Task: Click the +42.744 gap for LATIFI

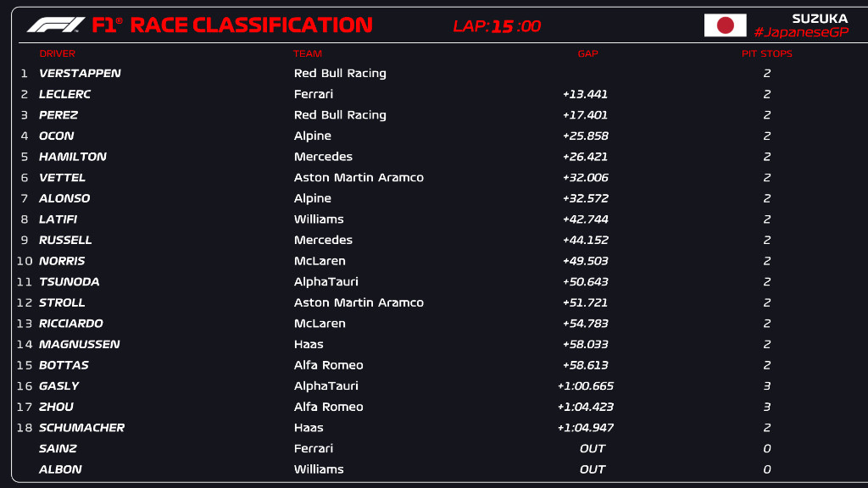Action: point(585,219)
